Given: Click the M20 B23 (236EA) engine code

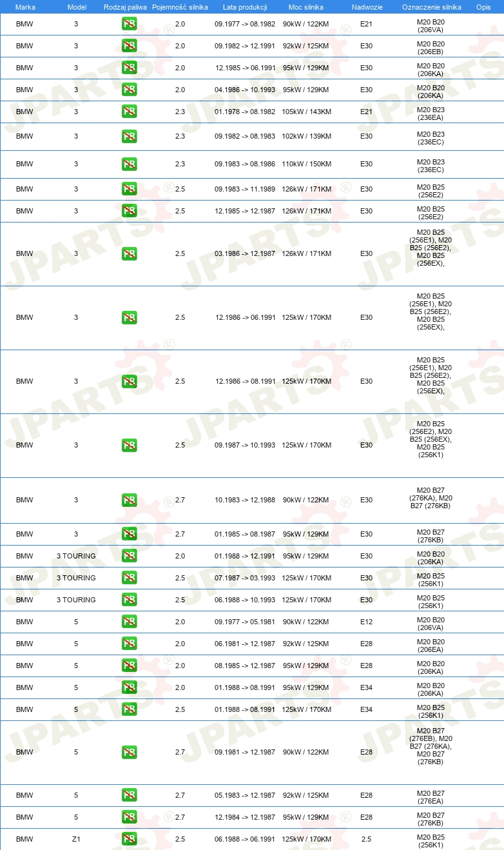Looking at the screenshot, I should 431,114.
